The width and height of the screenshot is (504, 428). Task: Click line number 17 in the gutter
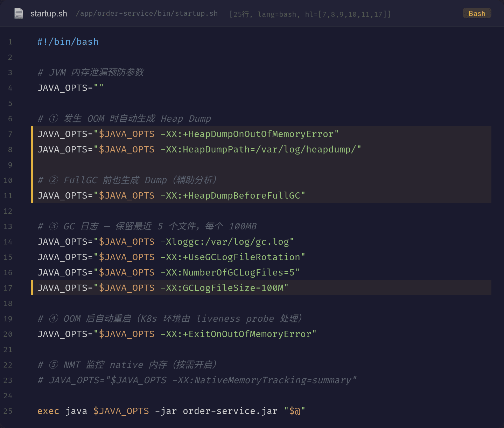point(8,288)
